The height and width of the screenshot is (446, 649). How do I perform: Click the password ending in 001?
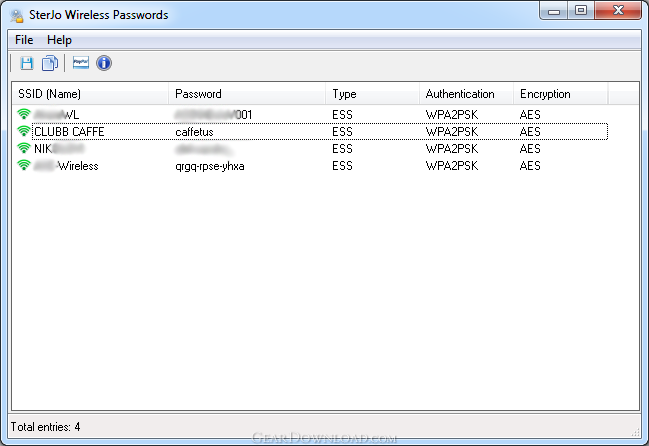click(x=214, y=115)
